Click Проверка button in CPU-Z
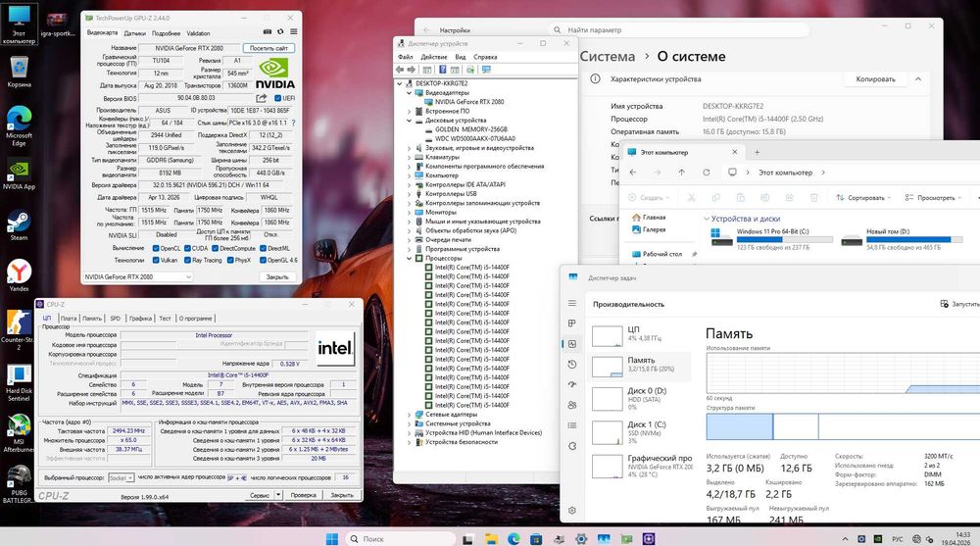This screenshot has height=546, width=980. [303, 495]
